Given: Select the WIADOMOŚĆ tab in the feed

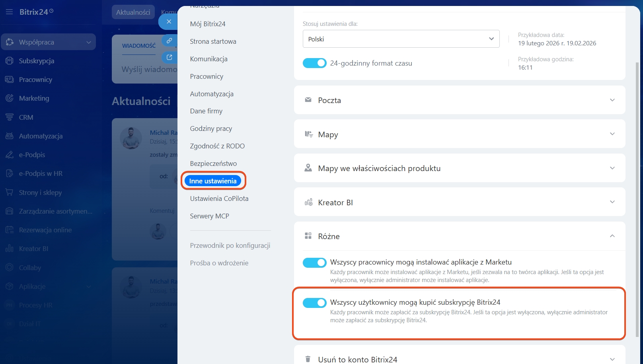Looking at the screenshot, I should [139, 46].
